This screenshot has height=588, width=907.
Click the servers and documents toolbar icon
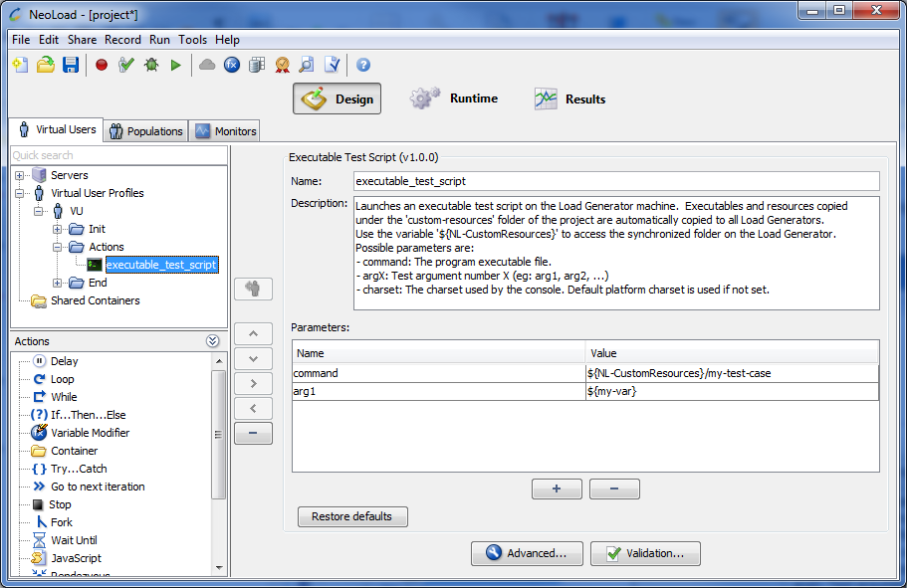pos(257,65)
